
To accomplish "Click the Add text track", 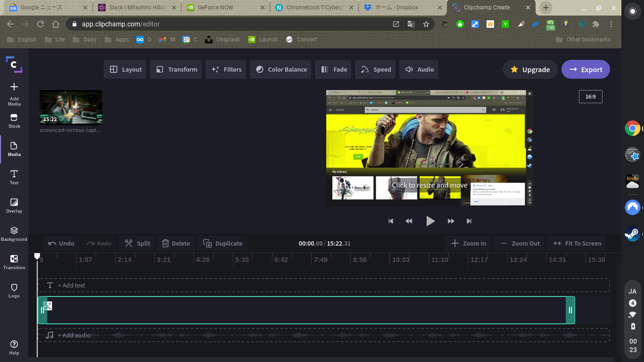I will [324, 285].
